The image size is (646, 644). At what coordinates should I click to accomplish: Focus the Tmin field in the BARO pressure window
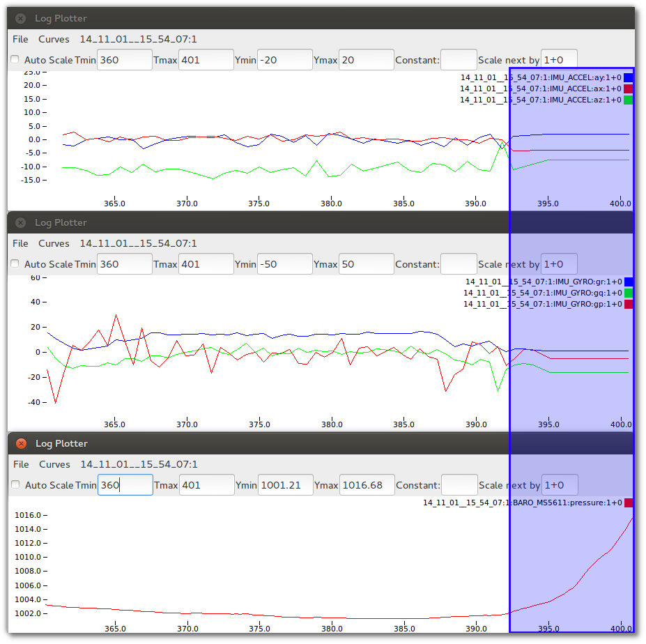pos(125,485)
